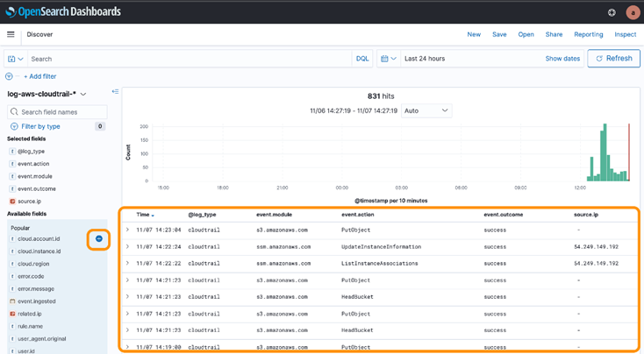The height and width of the screenshot is (354, 644).
Task: Open the Auto interval dropdown
Action: 426,110
